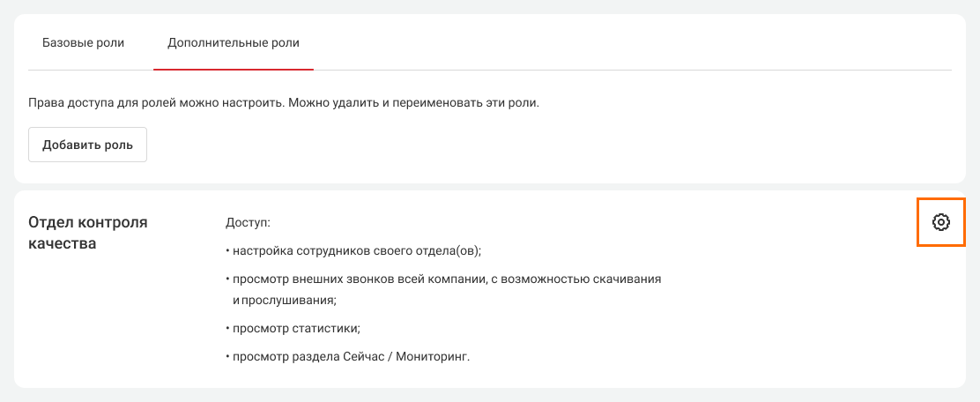The image size is (980, 402).
Task: Click the bullet before просмотр статистики
Action: pos(227,329)
